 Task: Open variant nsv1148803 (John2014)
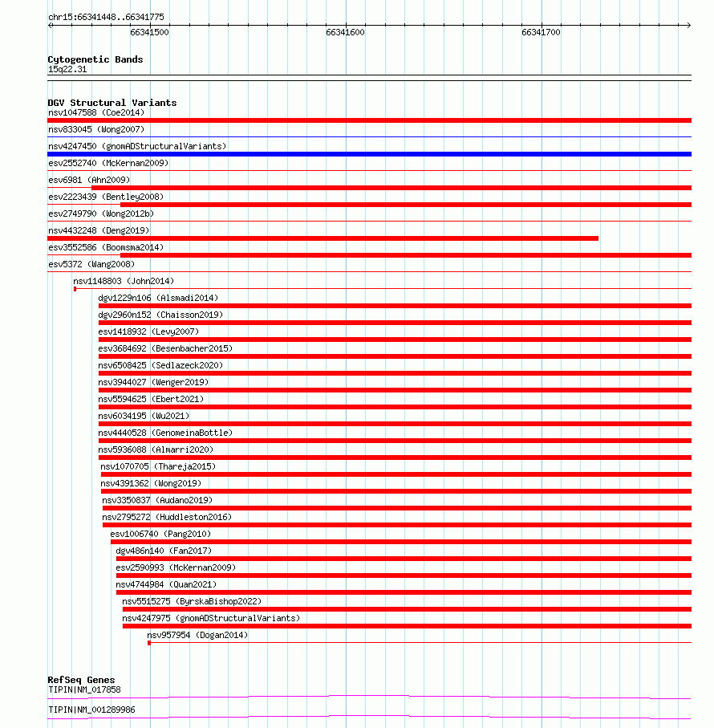pyautogui.click(x=124, y=281)
